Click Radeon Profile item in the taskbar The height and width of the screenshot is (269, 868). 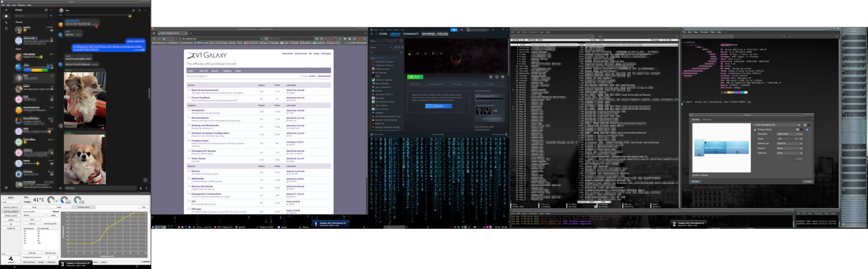[x=265, y=227]
